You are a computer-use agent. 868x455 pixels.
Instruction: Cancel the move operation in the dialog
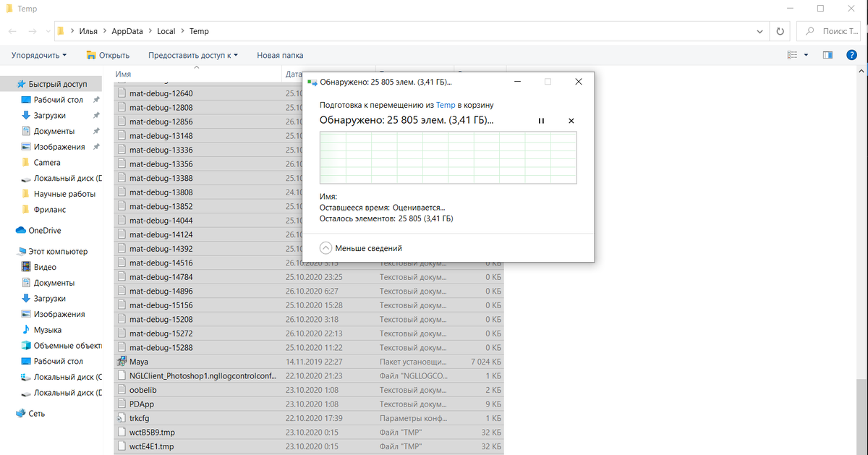pos(571,121)
